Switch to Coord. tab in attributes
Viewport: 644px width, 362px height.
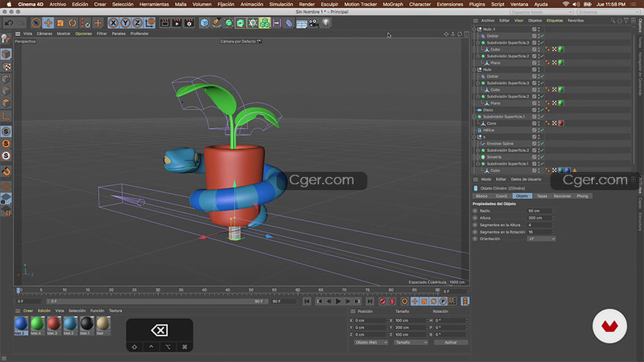pyautogui.click(x=501, y=196)
